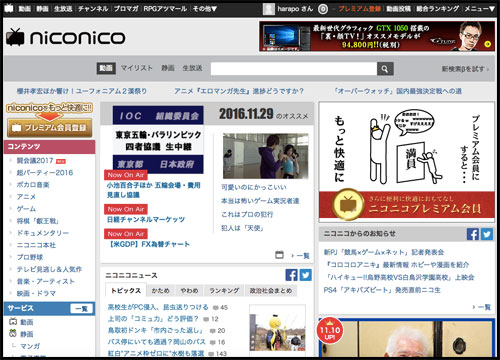Click the プレミアム会員登録 gold button
Image resolution: width=500 pixels, height=360 pixels.
(x=50, y=128)
